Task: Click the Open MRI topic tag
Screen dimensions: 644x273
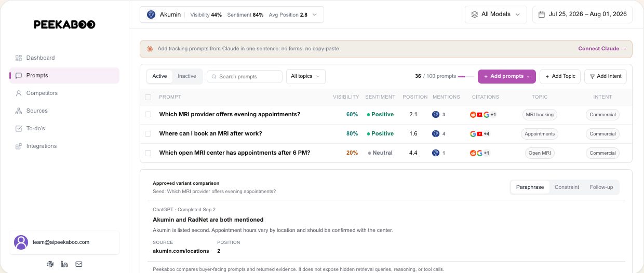Action: [540, 153]
